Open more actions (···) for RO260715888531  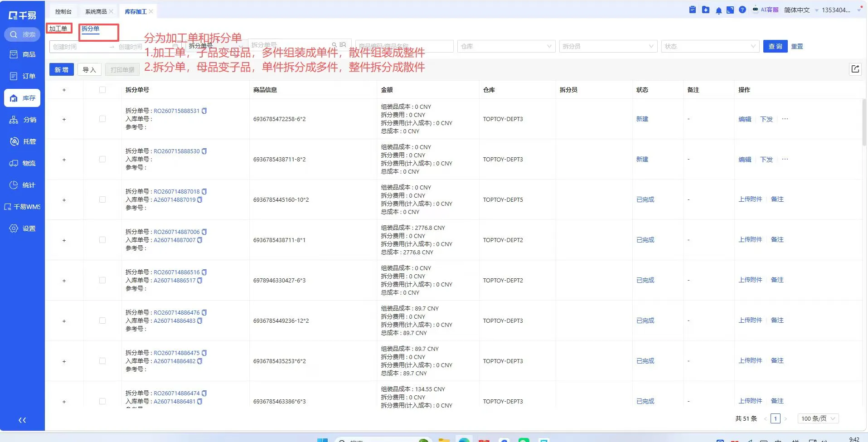point(785,119)
